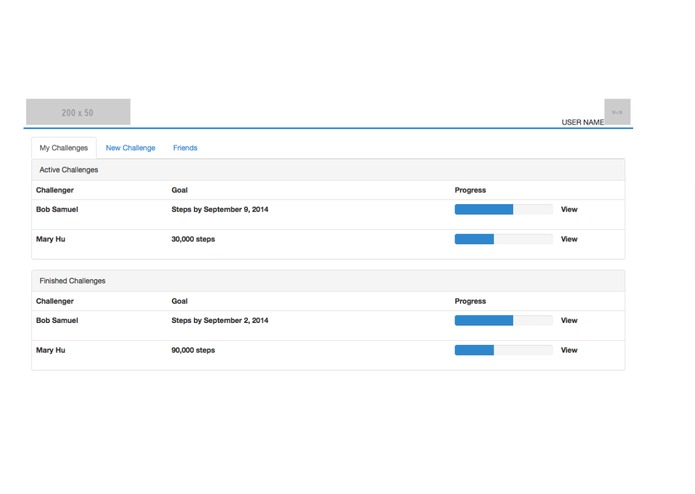Click the progress bar for 30,000 steps

click(x=504, y=239)
